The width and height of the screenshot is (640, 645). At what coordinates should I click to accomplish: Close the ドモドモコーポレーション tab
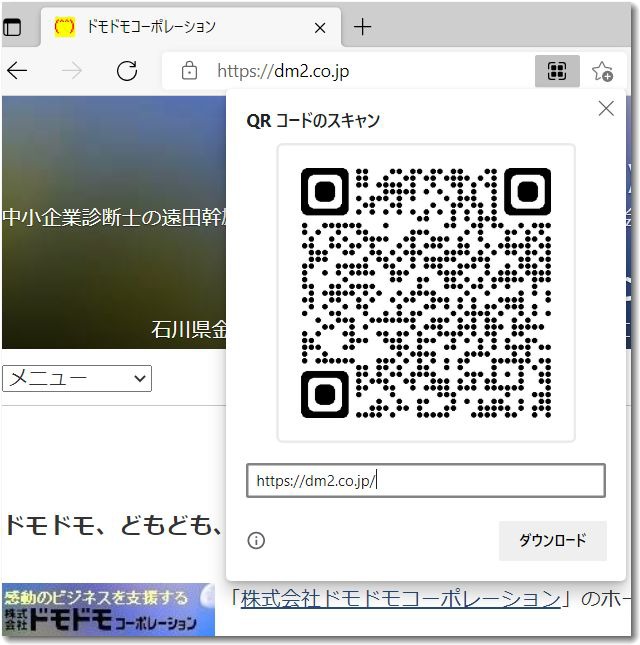coord(320,28)
